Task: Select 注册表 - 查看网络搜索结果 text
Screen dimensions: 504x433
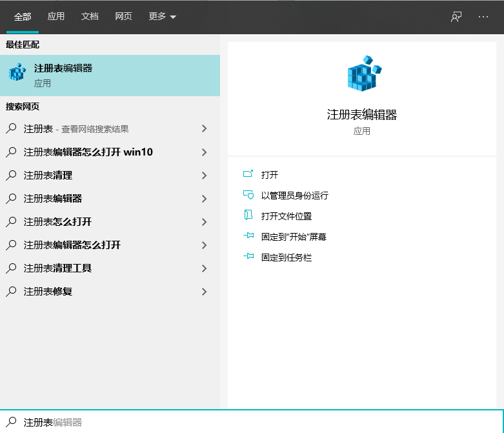Action: pos(76,128)
